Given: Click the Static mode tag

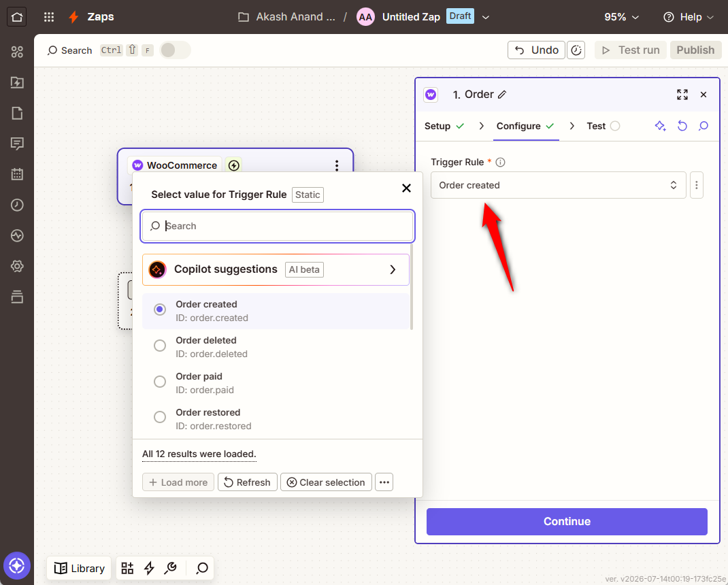Looking at the screenshot, I should [308, 195].
